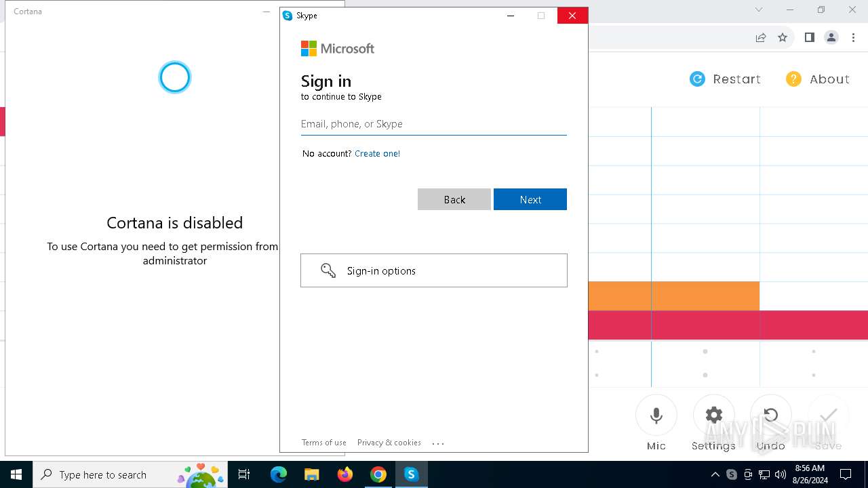Image resolution: width=868 pixels, height=488 pixels.
Task: Click the Chrome share page icon
Action: pos(761,37)
